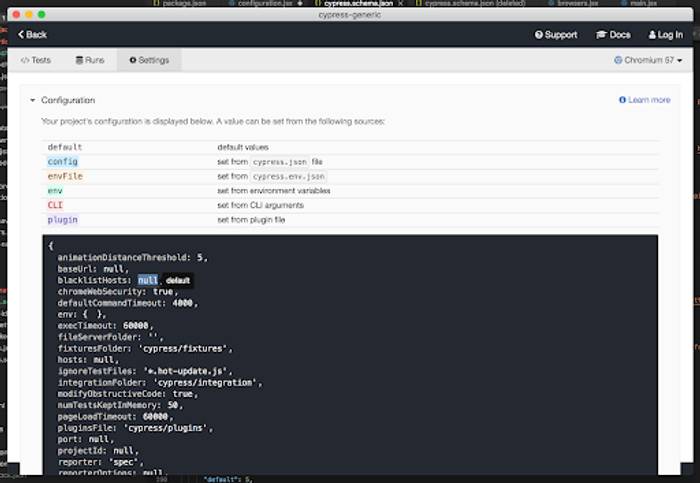Click the Support question mark icon

click(539, 34)
